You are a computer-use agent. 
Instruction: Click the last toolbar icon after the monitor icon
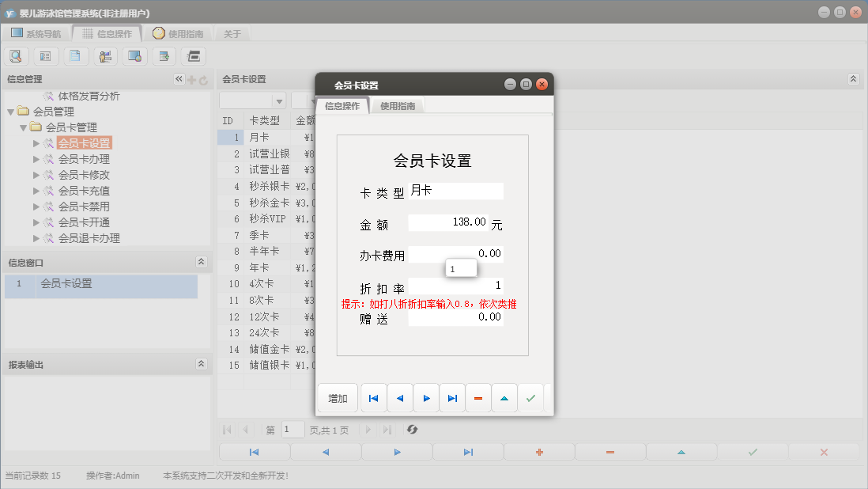click(192, 55)
